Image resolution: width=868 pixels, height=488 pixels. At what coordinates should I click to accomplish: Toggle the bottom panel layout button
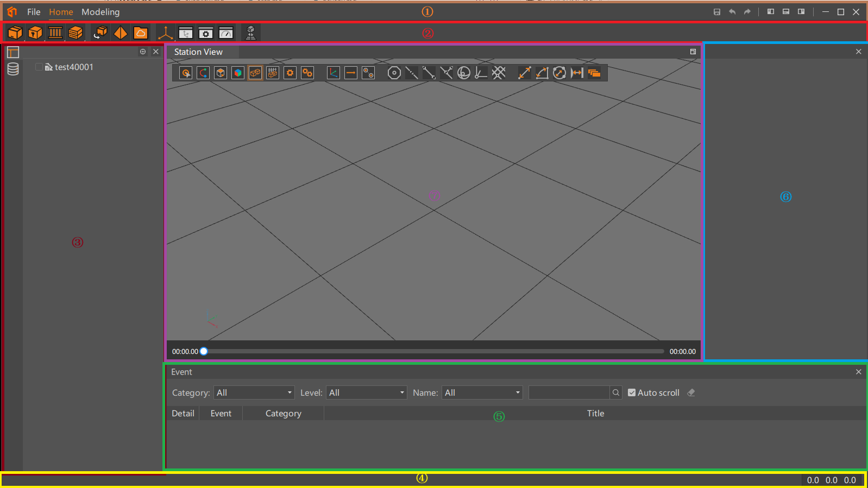tap(785, 12)
